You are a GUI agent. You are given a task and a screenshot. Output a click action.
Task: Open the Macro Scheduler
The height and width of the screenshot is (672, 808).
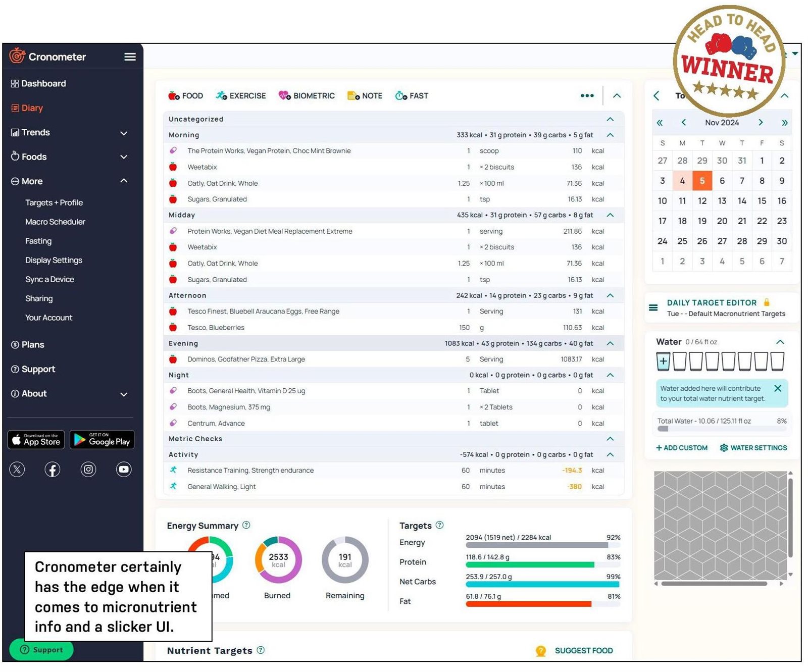tap(55, 222)
